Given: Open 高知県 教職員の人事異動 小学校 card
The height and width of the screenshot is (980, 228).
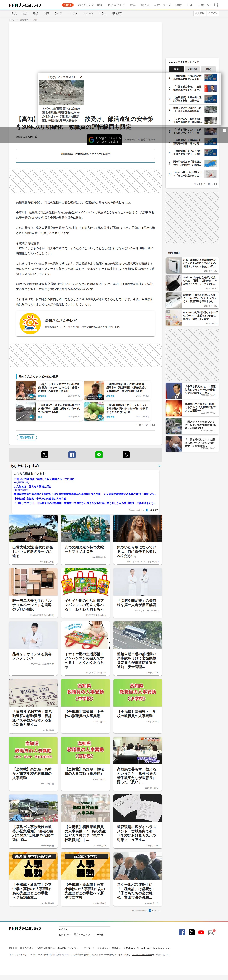Looking at the screenshot, I should pyautogui.click(x=138, y=706).
